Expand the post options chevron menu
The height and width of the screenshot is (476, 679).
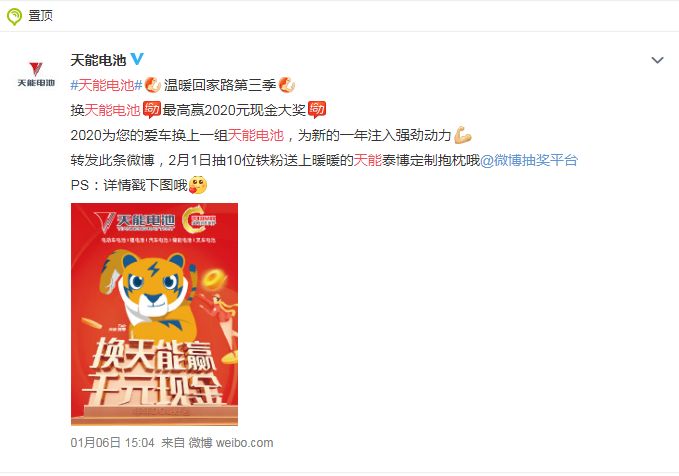pos(657,60)
